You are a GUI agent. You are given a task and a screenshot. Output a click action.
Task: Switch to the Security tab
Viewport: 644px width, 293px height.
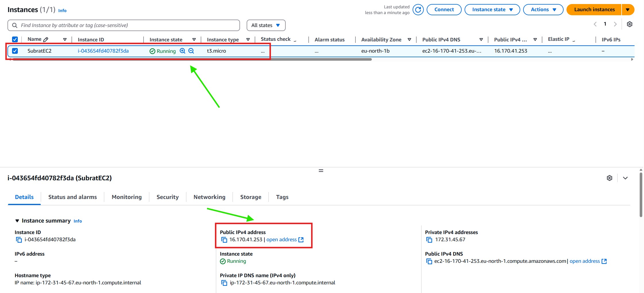(x=167, y=197)
